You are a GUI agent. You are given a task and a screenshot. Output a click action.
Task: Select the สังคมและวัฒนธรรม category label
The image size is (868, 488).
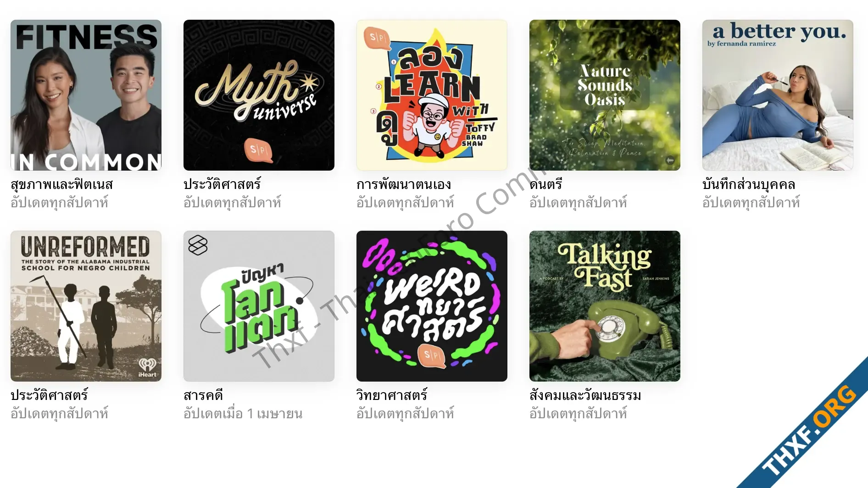pos(585,395)
